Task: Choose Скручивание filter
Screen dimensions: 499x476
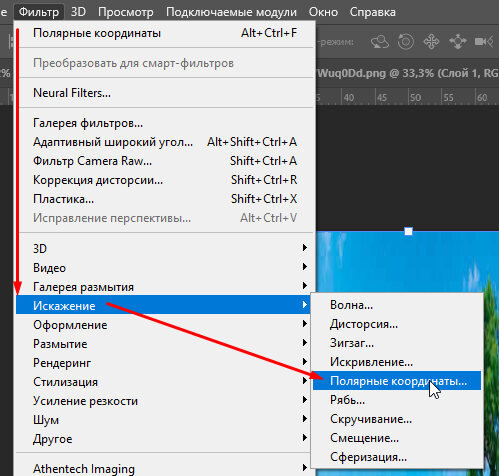Action: point(397,419)
